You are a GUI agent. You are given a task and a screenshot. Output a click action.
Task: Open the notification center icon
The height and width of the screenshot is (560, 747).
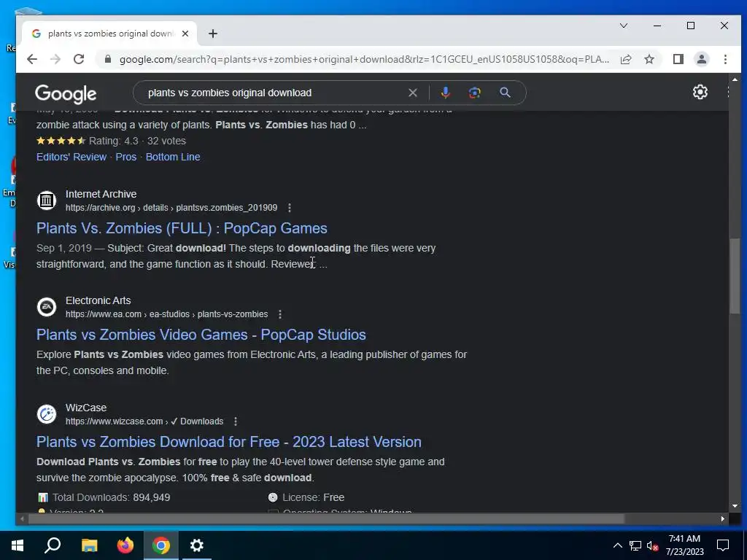pos(723,545)
